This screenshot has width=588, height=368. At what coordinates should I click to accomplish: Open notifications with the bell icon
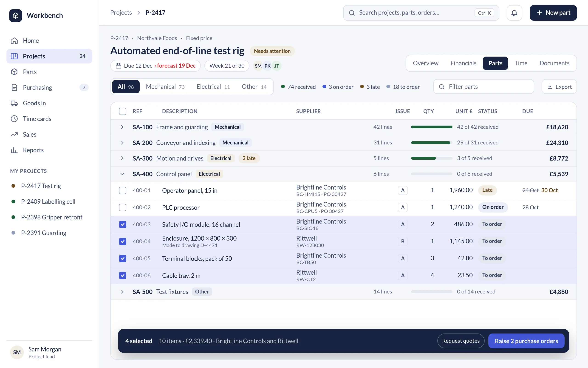(514, 13)
